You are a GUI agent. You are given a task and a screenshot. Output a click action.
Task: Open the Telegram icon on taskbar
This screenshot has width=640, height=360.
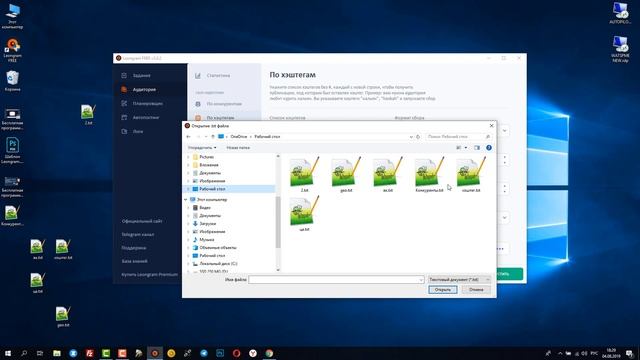[x=204, y=353]
